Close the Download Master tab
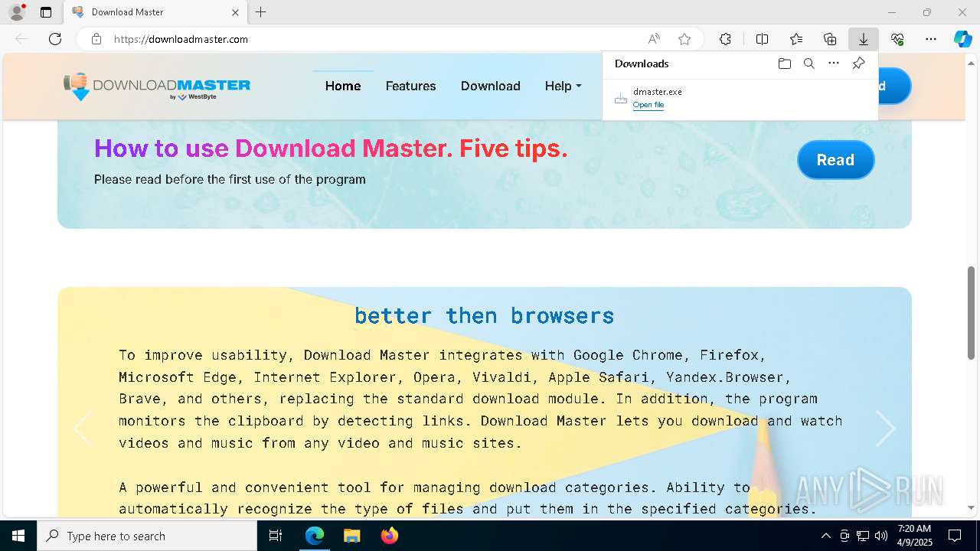 coord(235,12)
